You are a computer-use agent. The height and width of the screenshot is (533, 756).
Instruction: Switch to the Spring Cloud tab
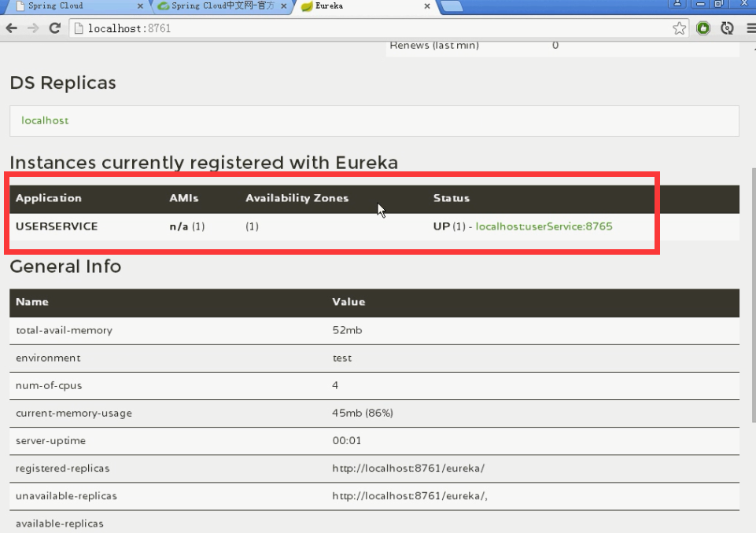77,6
